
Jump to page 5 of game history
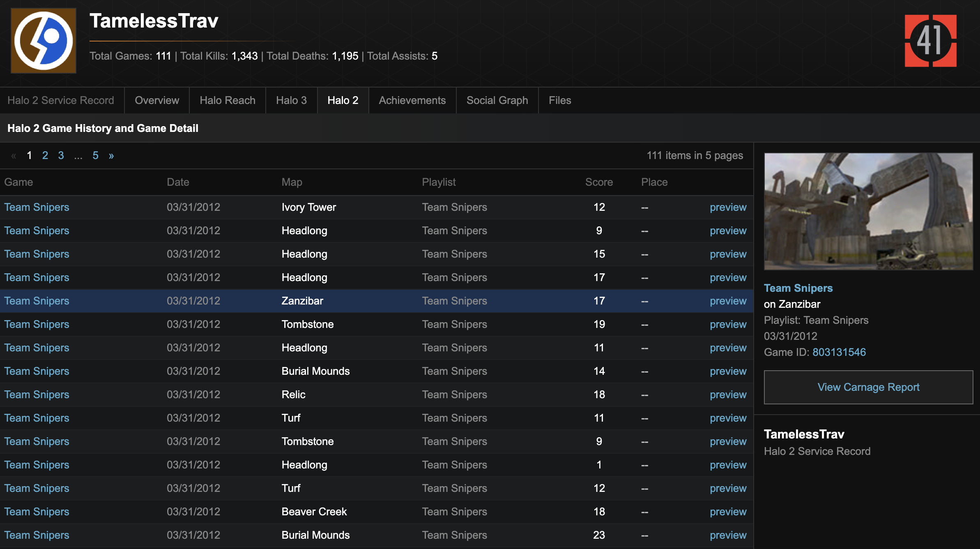95,155
